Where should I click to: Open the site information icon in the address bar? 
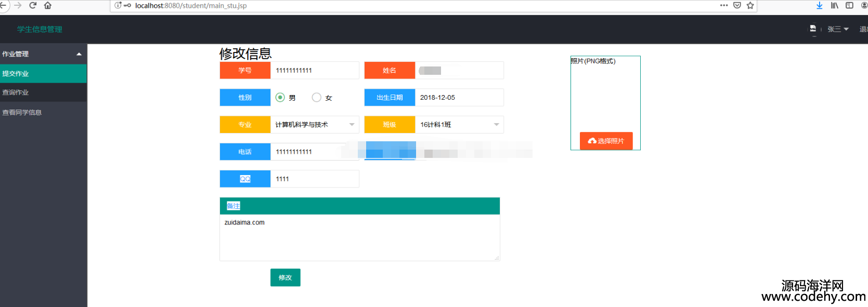118,5
